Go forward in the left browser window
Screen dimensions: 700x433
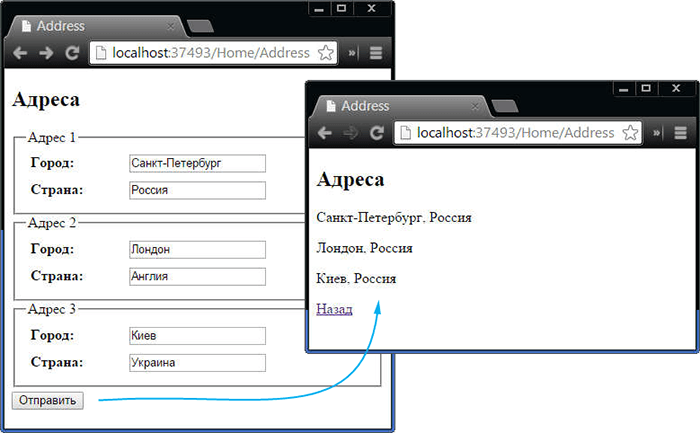coord(46,53)
